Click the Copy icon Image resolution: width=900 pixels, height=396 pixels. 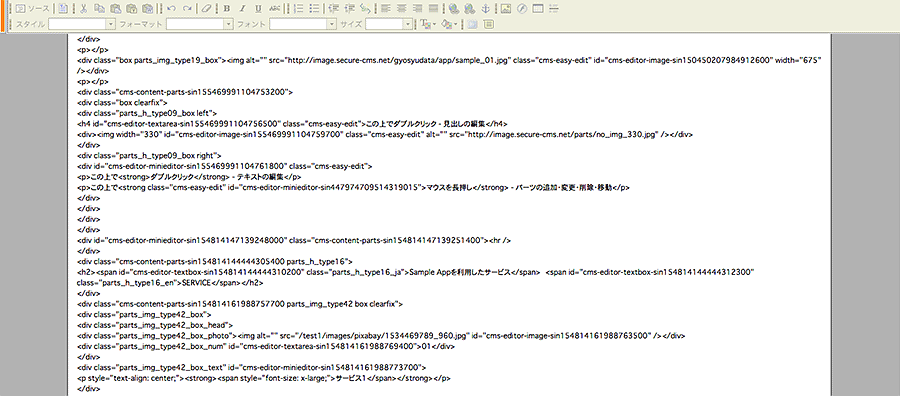tap(99, 9)
